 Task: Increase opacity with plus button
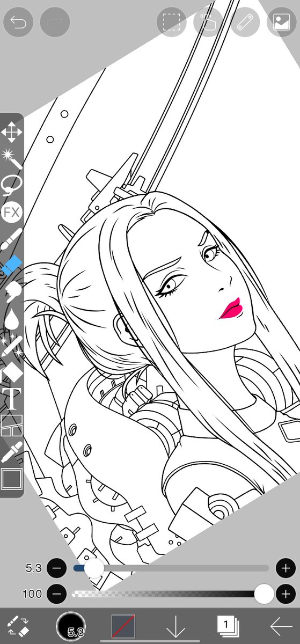coord(286,594)
